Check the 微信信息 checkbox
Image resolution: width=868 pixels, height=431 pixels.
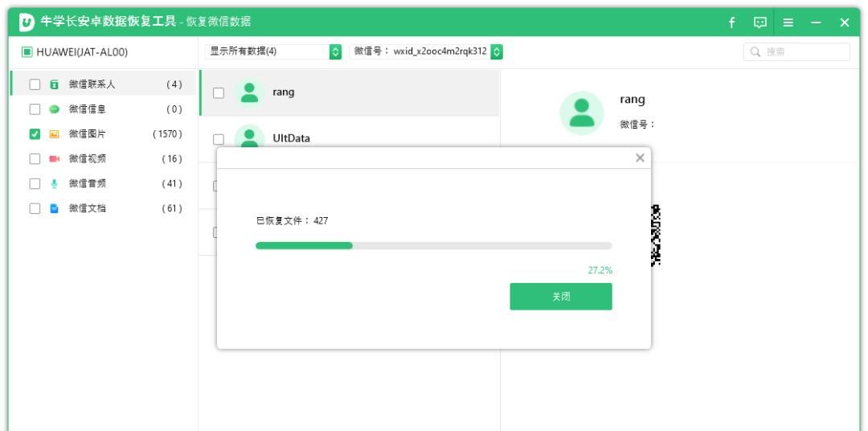click(35, 109)
